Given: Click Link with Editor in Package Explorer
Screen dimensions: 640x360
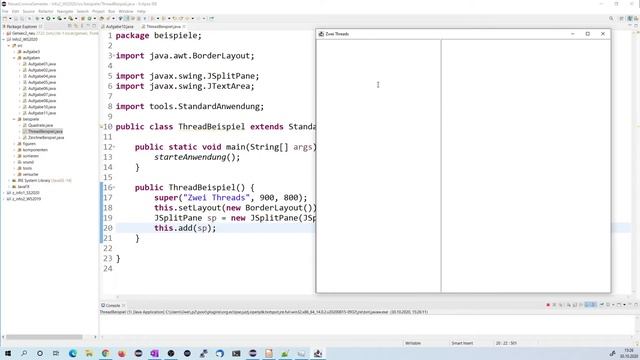Looking at the screenshot, I should [x=76, y=27].
